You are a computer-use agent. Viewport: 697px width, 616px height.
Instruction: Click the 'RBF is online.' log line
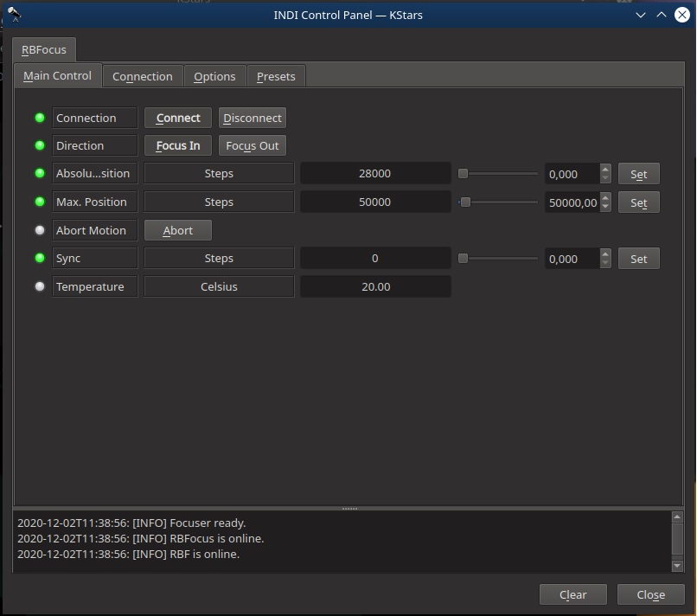click(129, 554)
